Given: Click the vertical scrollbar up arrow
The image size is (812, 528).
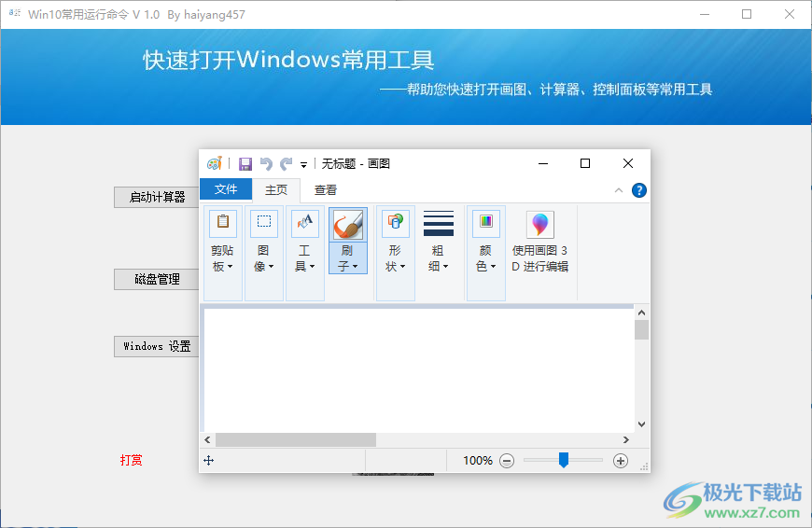Looking at the screenshot, I should (x=641, y=313).
